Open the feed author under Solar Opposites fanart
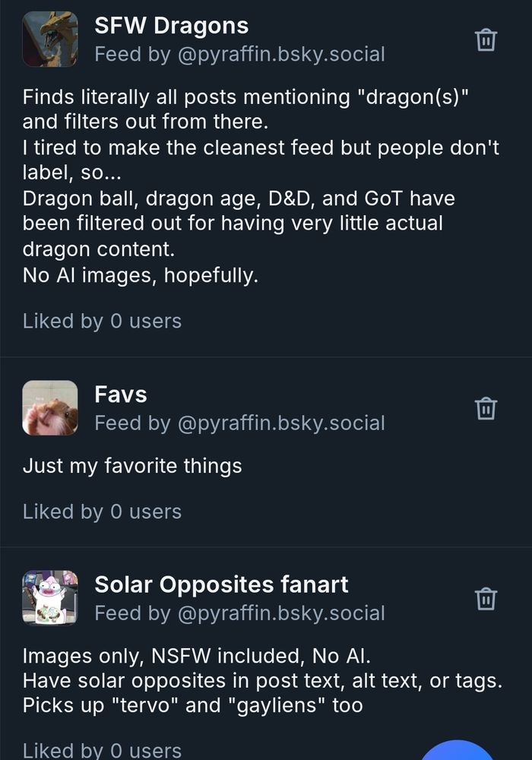Image resolution: width=532 pixels, height=760 pixels. 239,613
